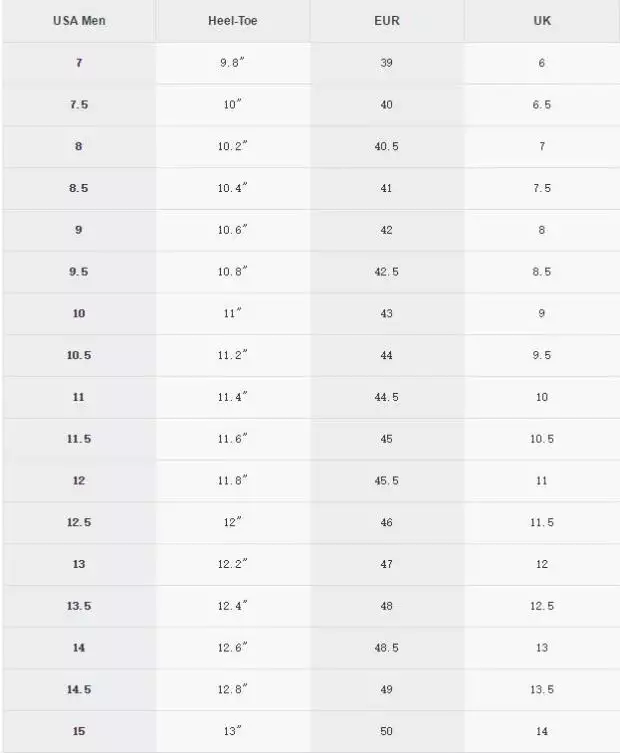
Task: Click EUR size 40.5 cell
Action: (387, 146)
